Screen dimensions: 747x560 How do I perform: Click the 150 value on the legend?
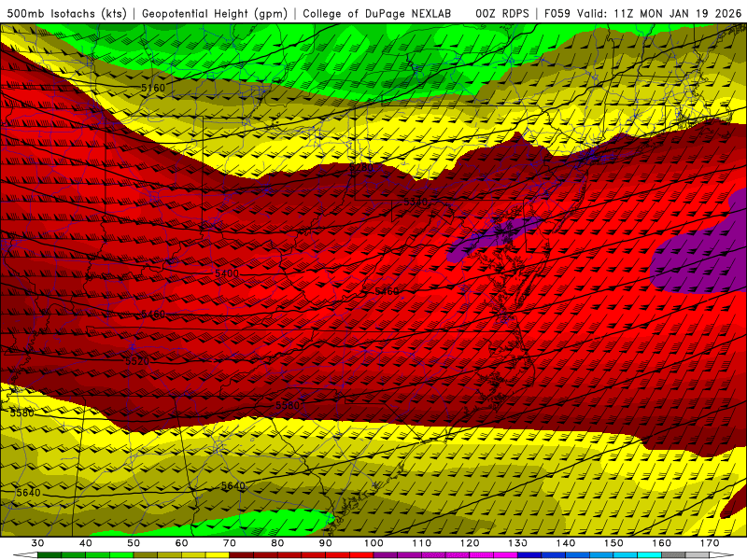click(613, 543)
